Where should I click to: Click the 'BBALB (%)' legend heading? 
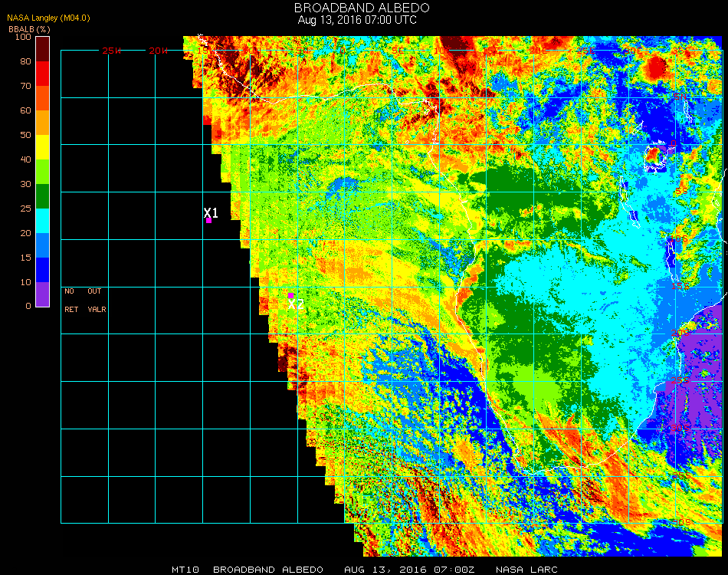[x=29, y=29]
